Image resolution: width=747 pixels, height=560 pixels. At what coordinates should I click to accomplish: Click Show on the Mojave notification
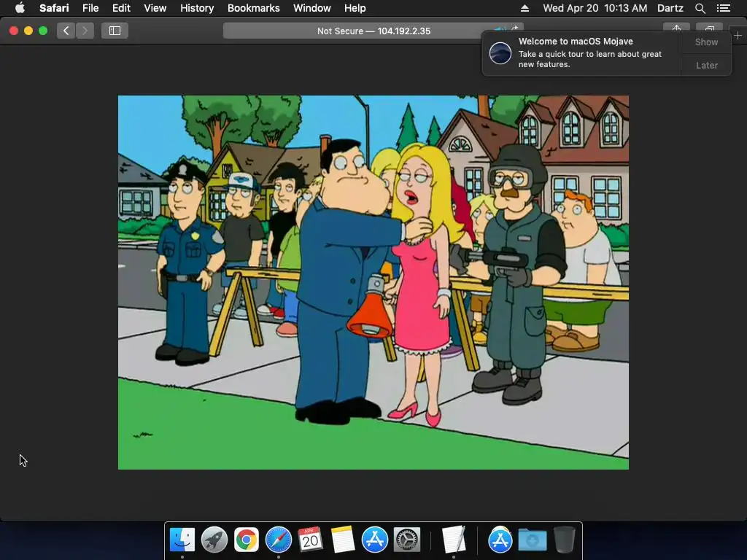pyautogui.click(x=706, y=42)
